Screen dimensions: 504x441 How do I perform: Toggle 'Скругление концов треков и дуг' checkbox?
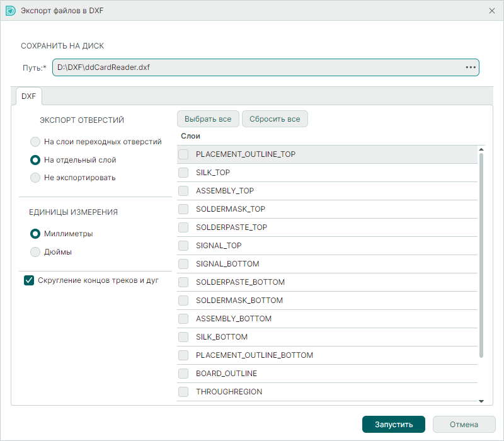pos(29,280)
